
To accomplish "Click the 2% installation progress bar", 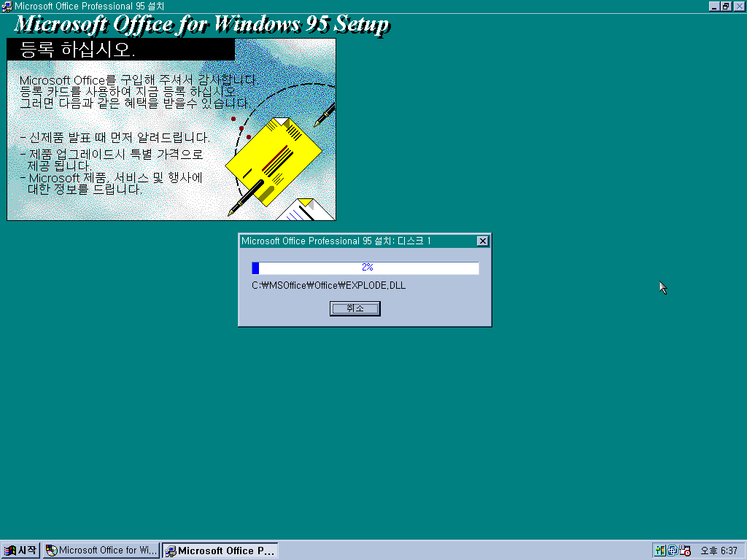I will coord(365,268).
